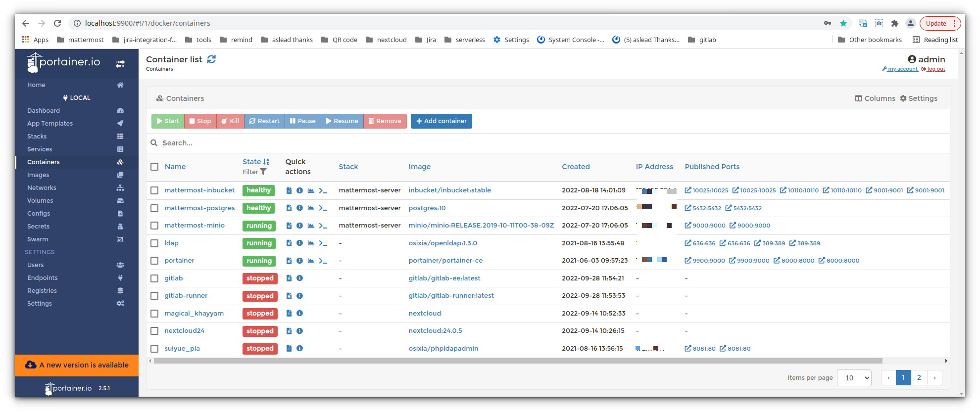Viewport: 980px width, 413px height.
Task: Click the Restart button
Action: click(264, 121)
